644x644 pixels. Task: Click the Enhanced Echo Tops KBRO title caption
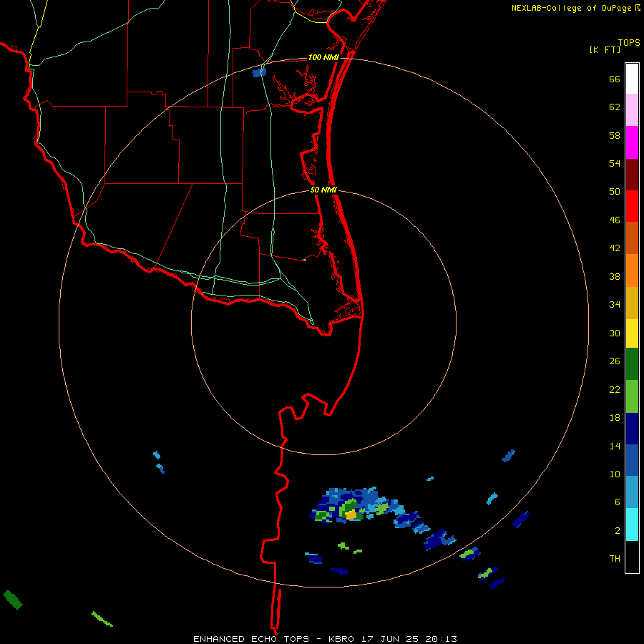[325, 639]
